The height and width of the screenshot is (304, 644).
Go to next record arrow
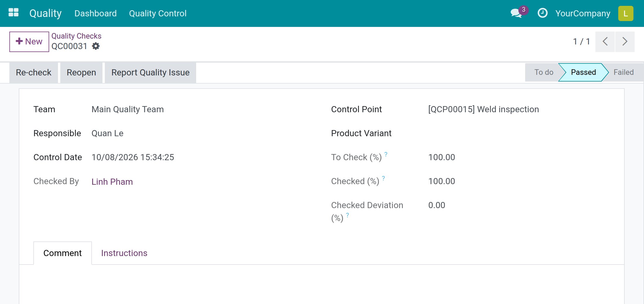click(x=625, y=42)
